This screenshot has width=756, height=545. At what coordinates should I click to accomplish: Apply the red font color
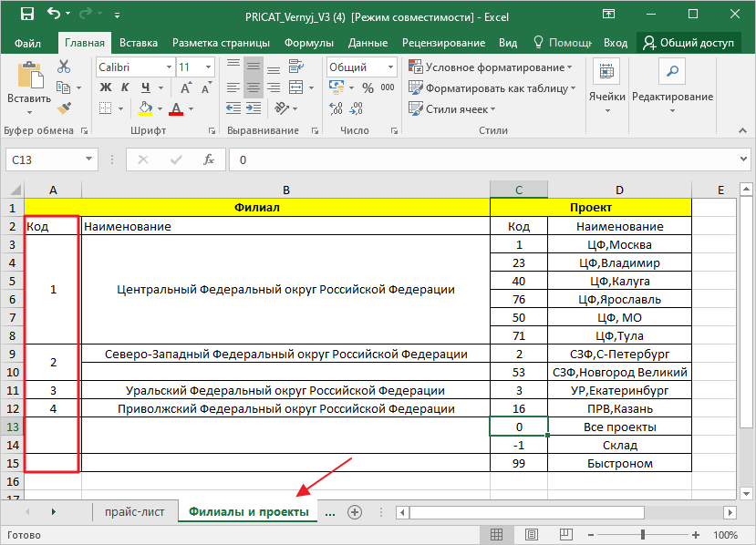176,108
